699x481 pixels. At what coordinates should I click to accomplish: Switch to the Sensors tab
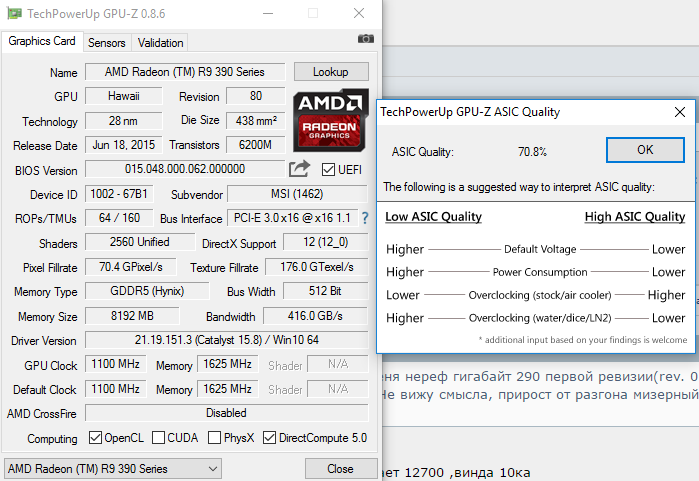pyautogui.click(x=107, y=43)
